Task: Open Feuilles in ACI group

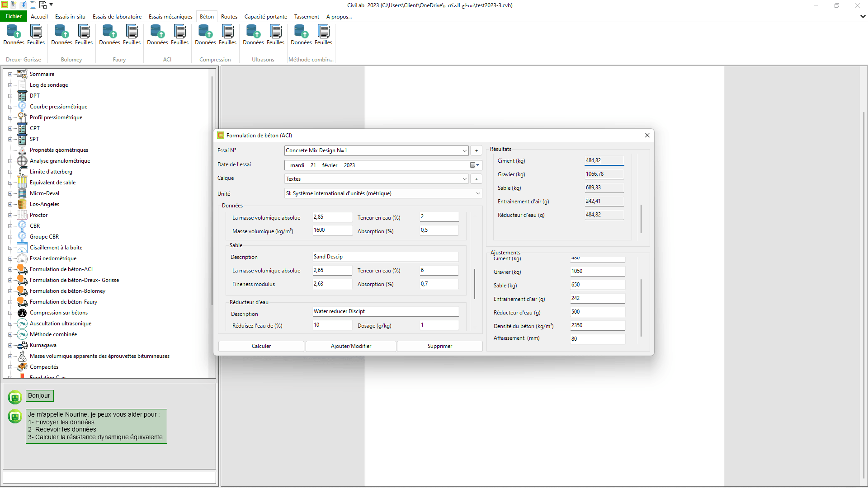Action: point(180,35)
